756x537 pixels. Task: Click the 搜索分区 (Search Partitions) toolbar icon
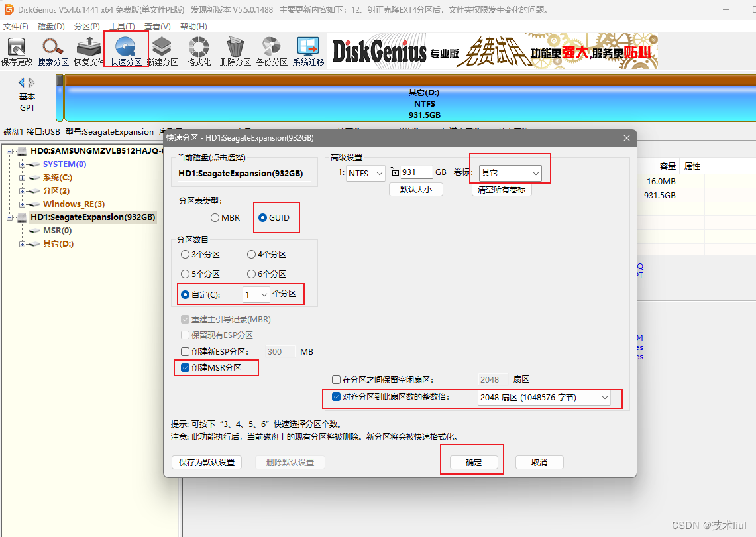click(53, 51)
